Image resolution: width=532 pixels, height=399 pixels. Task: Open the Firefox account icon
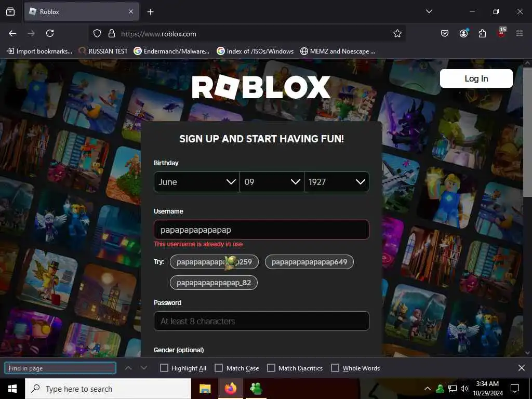[x=463, y=33]
